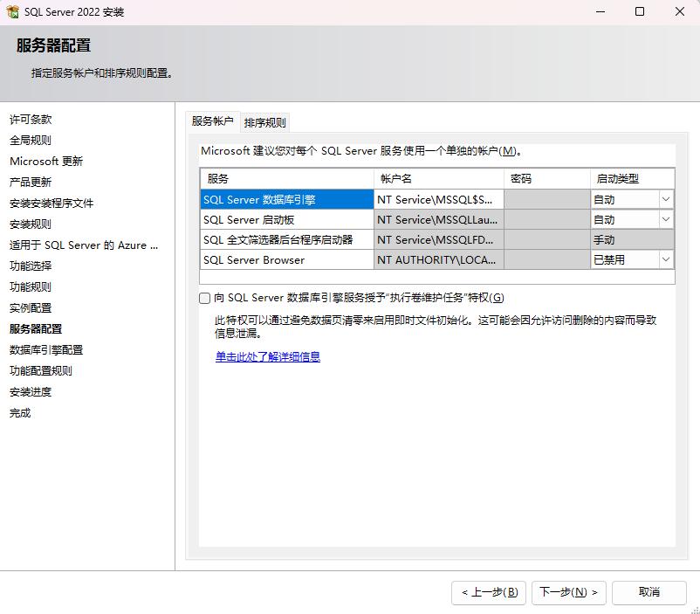This screenshot has height=614, width=700.
Task: Click the 下一步(N) button
Action: click(x=567, y=592)
